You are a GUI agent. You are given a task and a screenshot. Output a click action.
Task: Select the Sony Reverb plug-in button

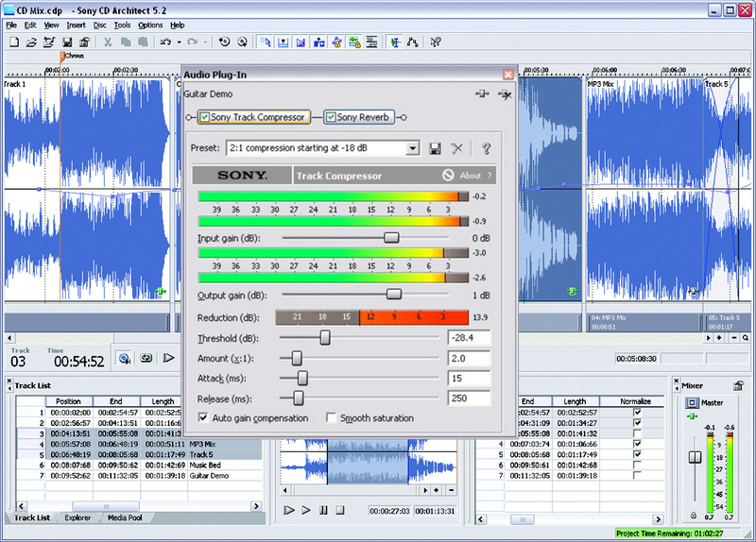(360, 117)
